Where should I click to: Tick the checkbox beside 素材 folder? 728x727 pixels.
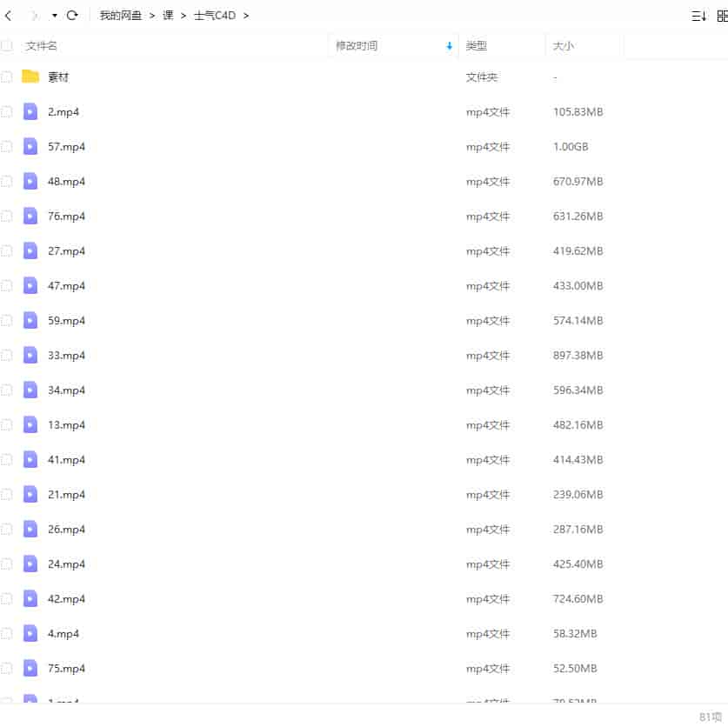[9, 77]
